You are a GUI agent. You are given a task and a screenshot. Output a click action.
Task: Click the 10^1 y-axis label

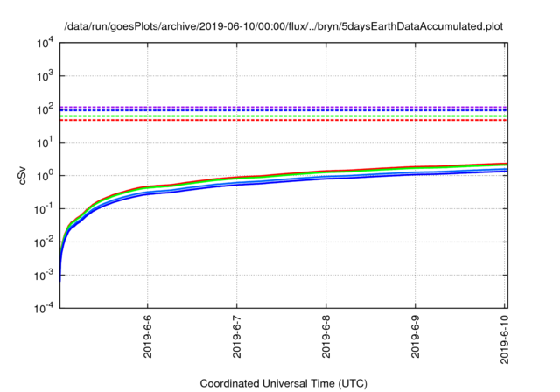tap(45, 142)
